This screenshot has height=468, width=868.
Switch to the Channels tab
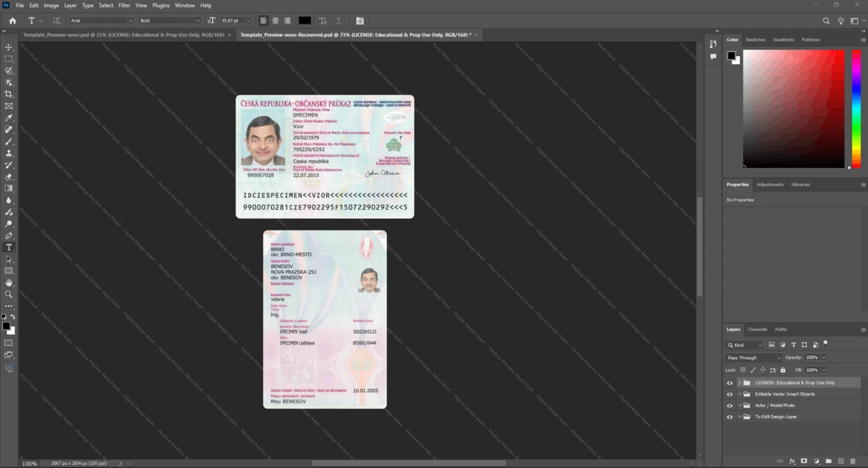pos(757,329)
